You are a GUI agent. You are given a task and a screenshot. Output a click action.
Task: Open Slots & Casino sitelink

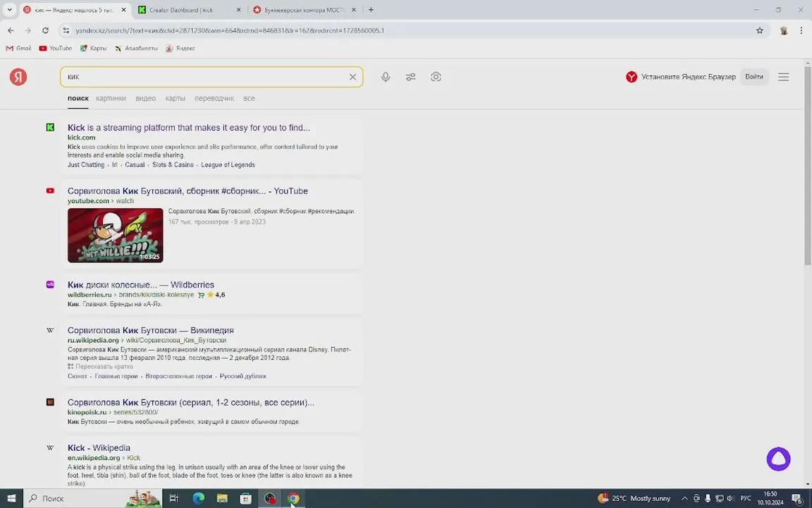click(x=173, y=165)
